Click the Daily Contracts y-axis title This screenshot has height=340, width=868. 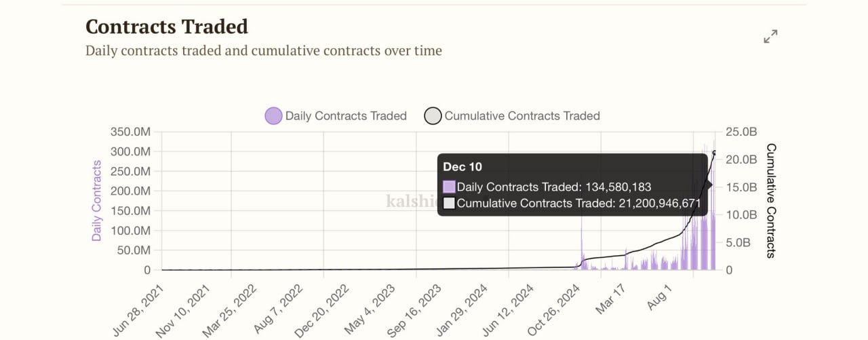96,200
